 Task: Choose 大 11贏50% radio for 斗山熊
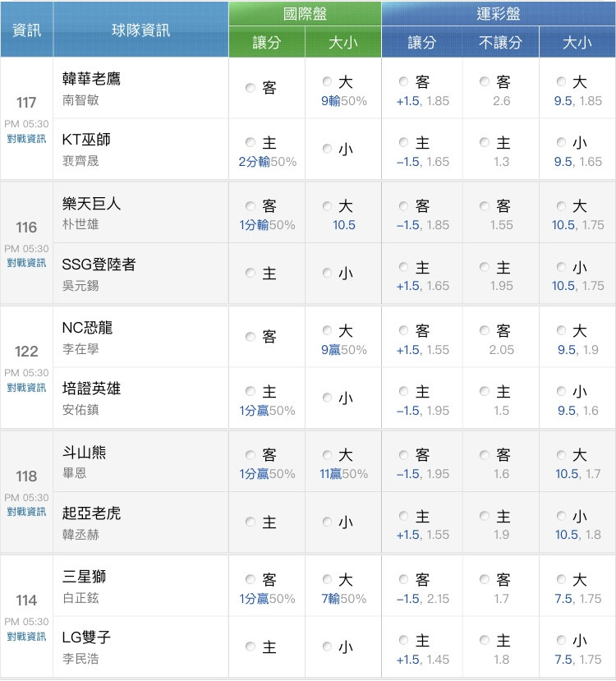coord(328,455)
